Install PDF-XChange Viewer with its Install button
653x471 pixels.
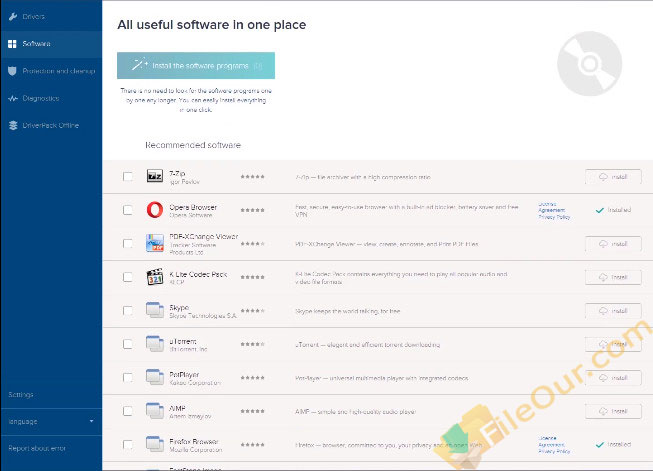[x=613, y=244]
